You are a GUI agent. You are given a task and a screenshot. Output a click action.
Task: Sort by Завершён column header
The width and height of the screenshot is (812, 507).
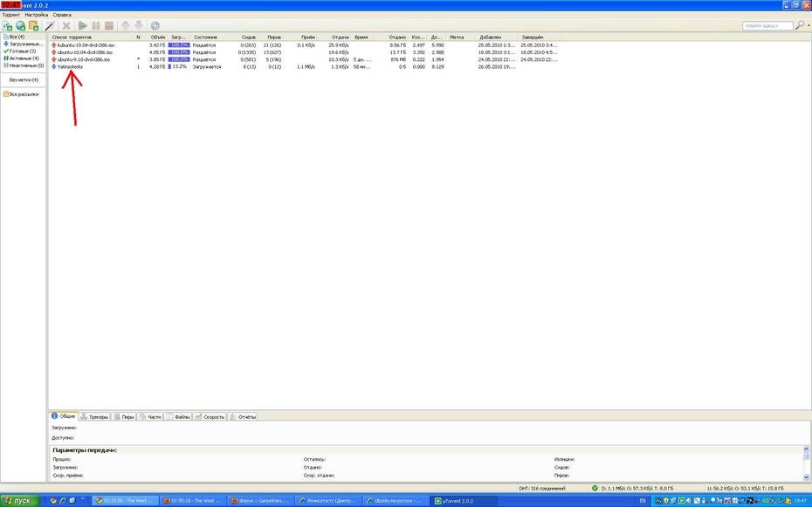539,38
